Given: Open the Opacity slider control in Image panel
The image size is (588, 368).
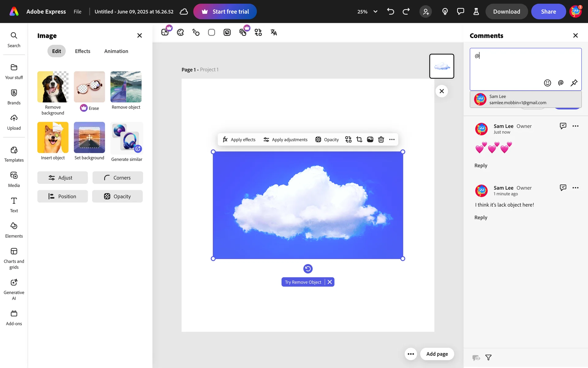Looking at the screenshot, I should coord(117,196).
